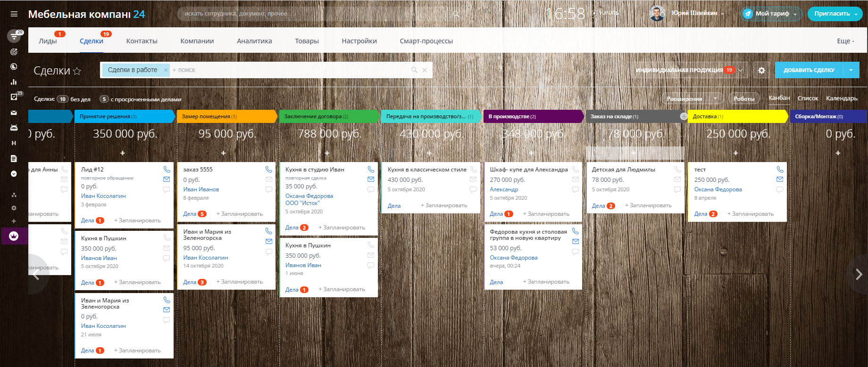Image resolution: width=868 pixels, height=367 pixels.
Task: Open the mail envelope icon in left sidebar
Action: pos(14,113)
